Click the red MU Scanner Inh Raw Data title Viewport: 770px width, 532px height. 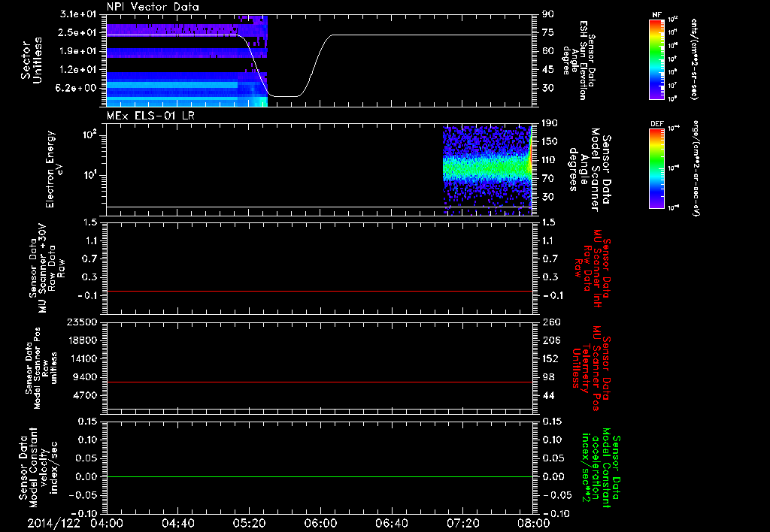593,268
